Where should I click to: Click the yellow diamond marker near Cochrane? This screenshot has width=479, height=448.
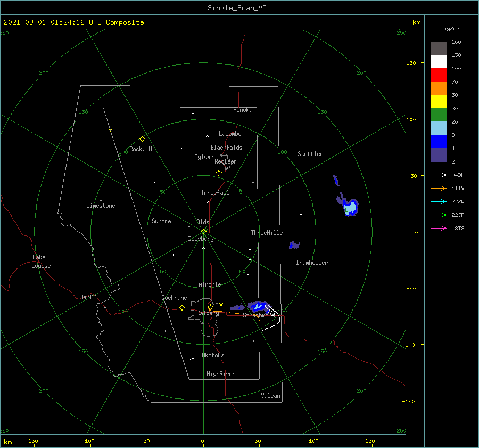point(182,308)
